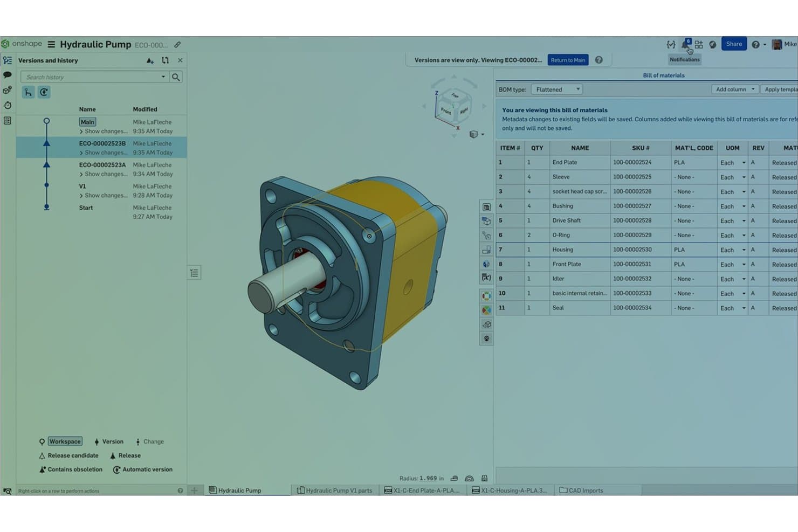The height and width of the screenshot is (532, 798).
Task: Expand Show changes under Main
Action: tap(104, 131)
